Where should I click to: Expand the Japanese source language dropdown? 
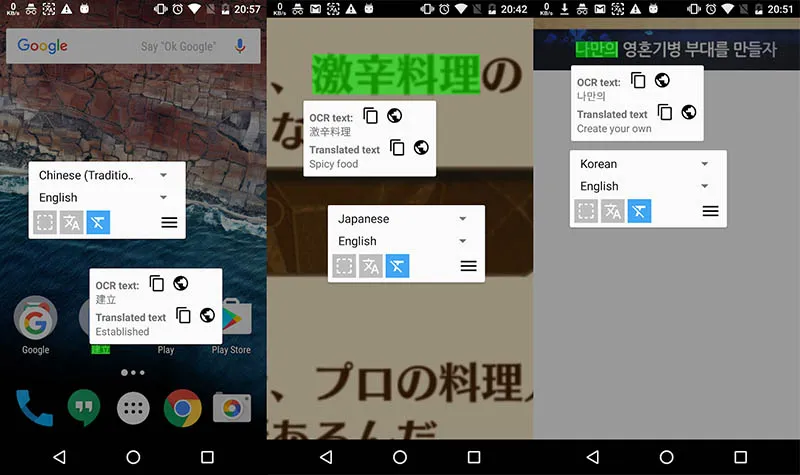pos(403,219)
